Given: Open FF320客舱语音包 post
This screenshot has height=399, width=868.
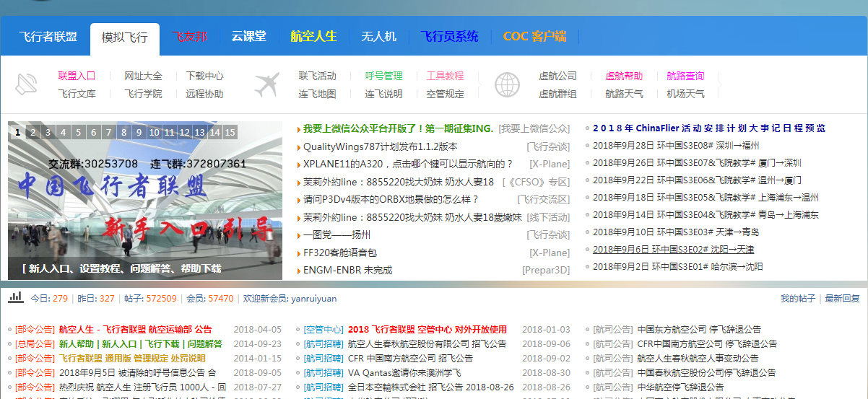Looking at the screenshot, I should 340,253.
